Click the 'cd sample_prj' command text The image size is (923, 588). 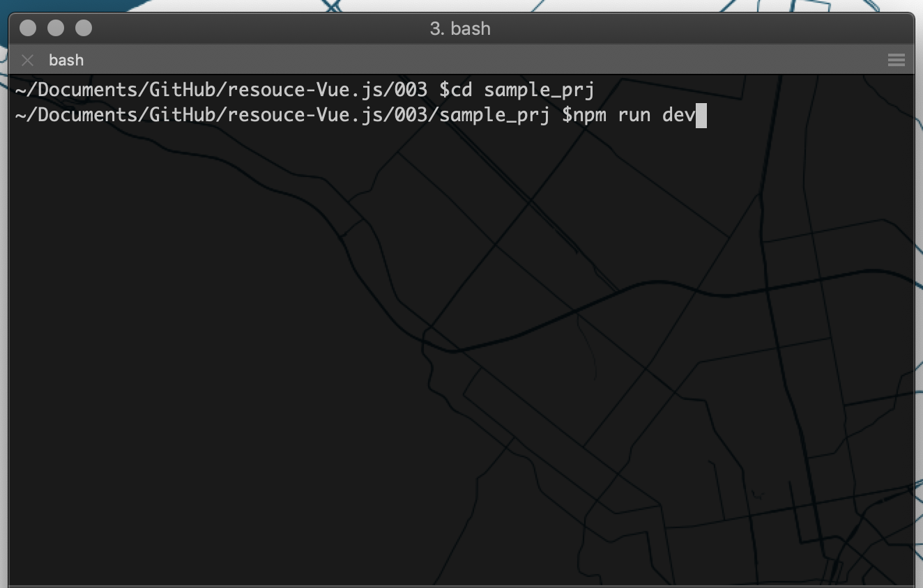pos(522,91)
